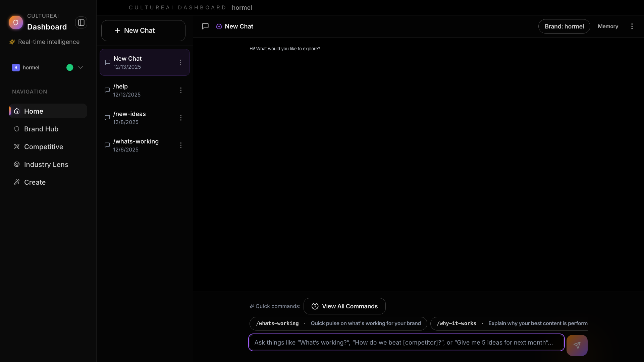Viewport: 644px width, 362px height.
Task: Send the message with the paper-plane icon
Action: tap(577, 345)
